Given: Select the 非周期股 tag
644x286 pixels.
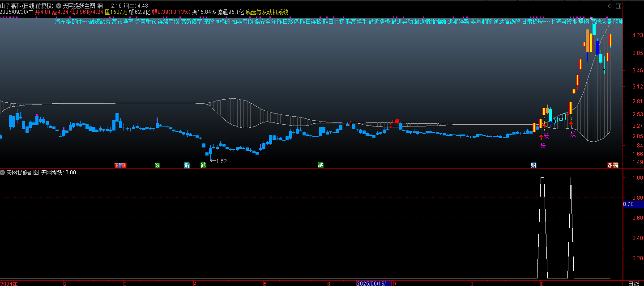Looking at the screenshot, I should [481, 21].
